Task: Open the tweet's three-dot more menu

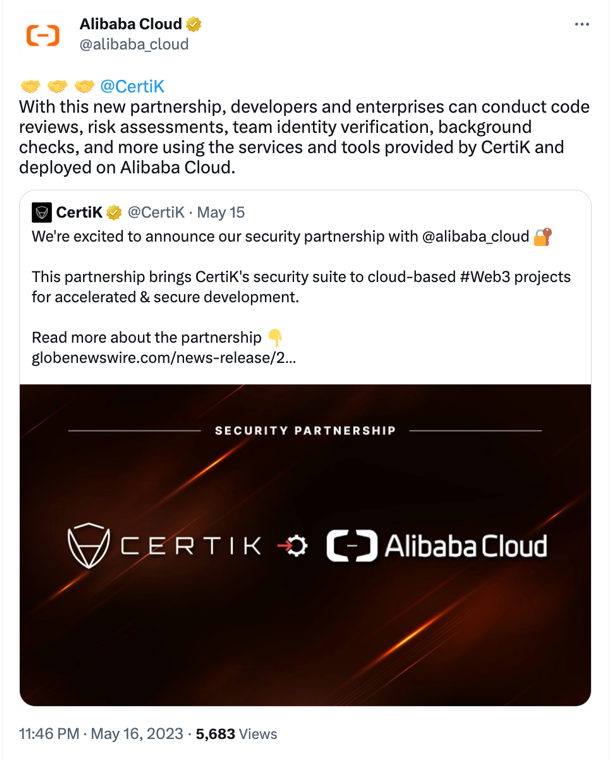Action: tap(582, 24)
